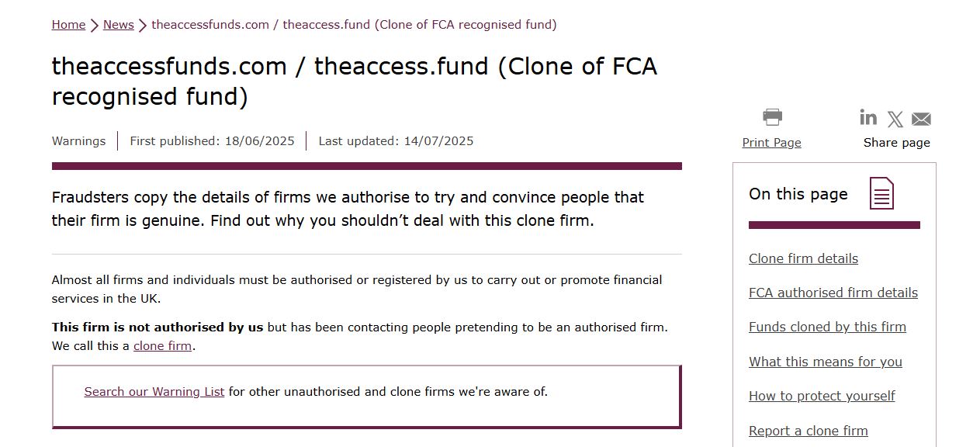Click the Print Page text link

click(771, 142)
